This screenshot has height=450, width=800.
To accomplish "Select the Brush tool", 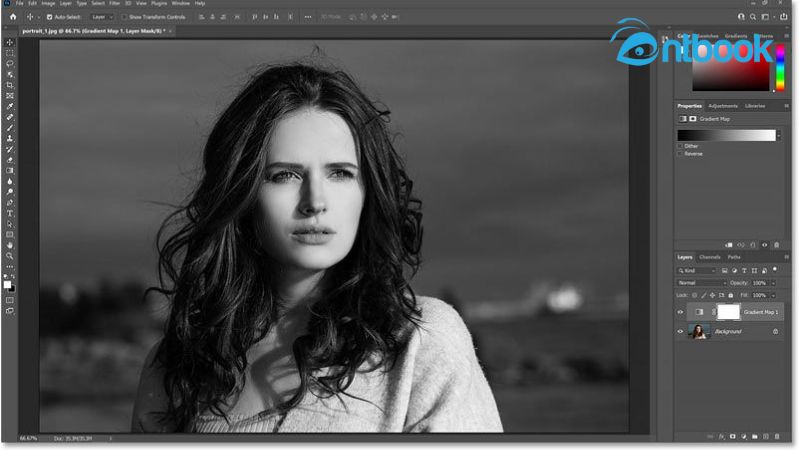I will [x=10, y=128].
